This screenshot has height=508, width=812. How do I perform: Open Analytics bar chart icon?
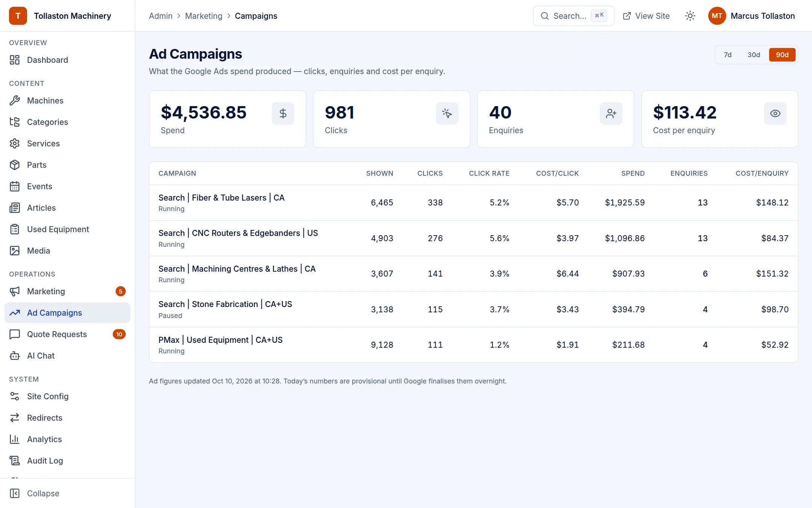(15, 439)
